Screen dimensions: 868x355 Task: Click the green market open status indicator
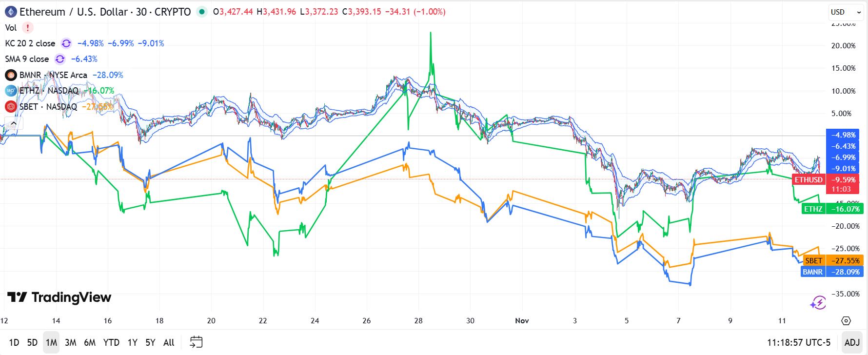point(201,12)
